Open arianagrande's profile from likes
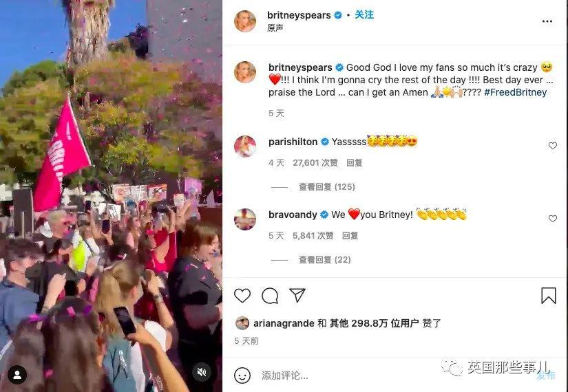Image resolution: width=568 pixels, height=392 pixels. pyautogui.click(x=284, y=323)
